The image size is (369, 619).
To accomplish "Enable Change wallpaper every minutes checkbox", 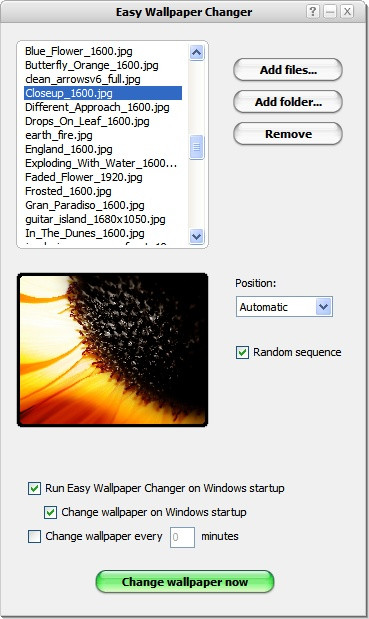I will point(34,536).
